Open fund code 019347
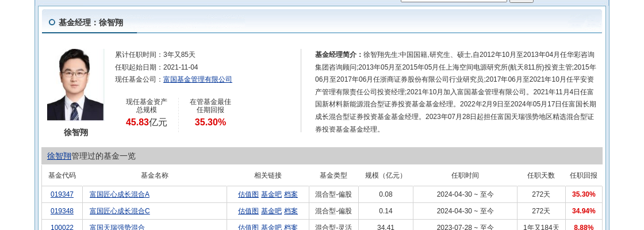This screenshot has height=230, width=644. pyautogui.click(x=62, y=194)
